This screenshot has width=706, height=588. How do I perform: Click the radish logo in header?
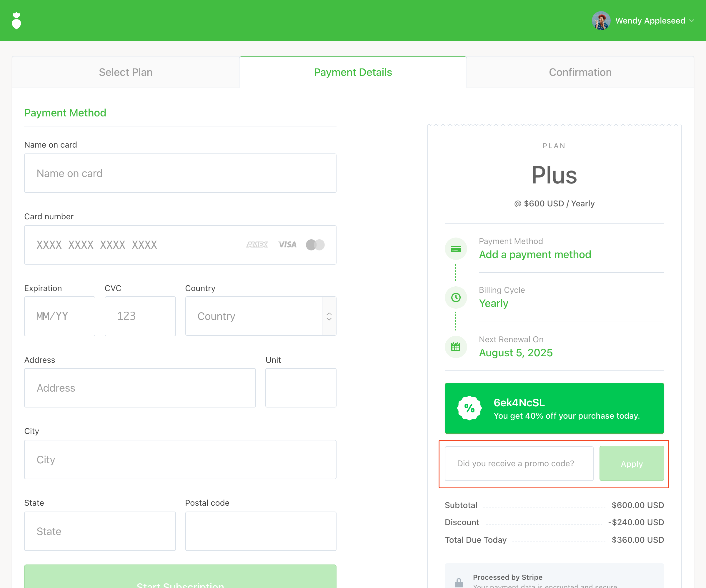point(16,21)
